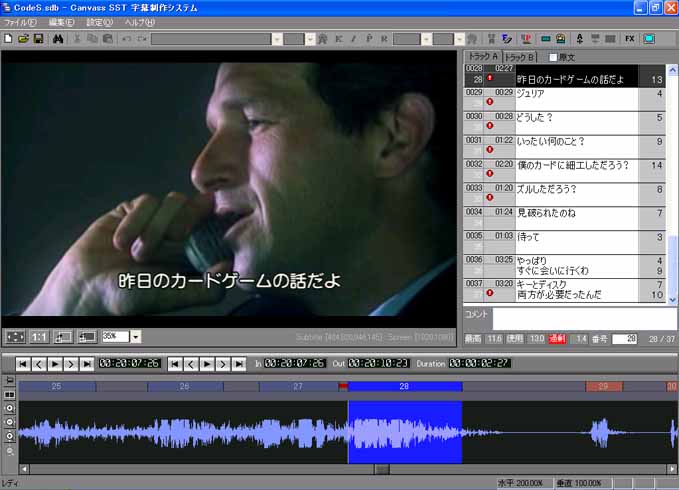The image size is (679, 490).
Task: Open Find with the binoculars icon
Action: pyautogui.click(x=58, y=39)
